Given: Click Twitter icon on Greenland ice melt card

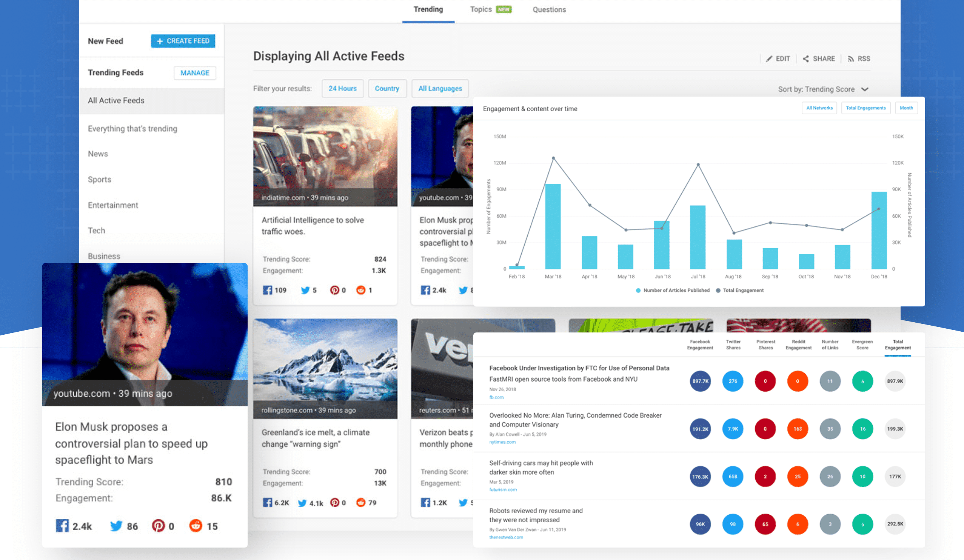Looking at the screenshot, I should pos(302,503).
